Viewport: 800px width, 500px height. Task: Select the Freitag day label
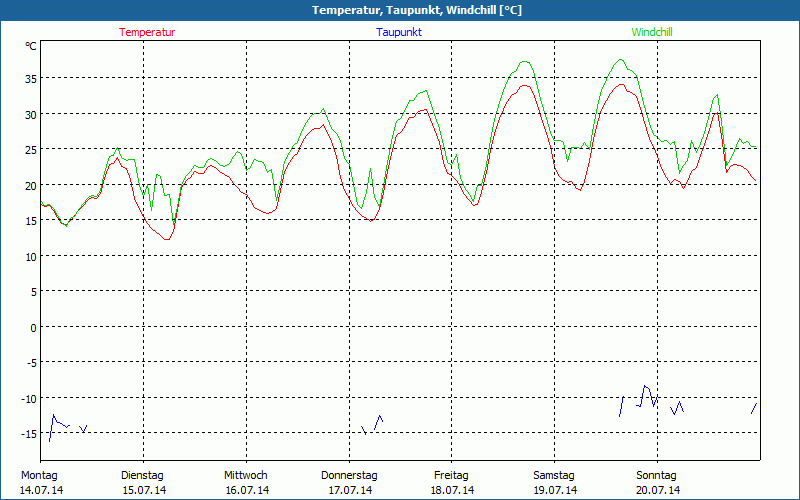point(451,475)
